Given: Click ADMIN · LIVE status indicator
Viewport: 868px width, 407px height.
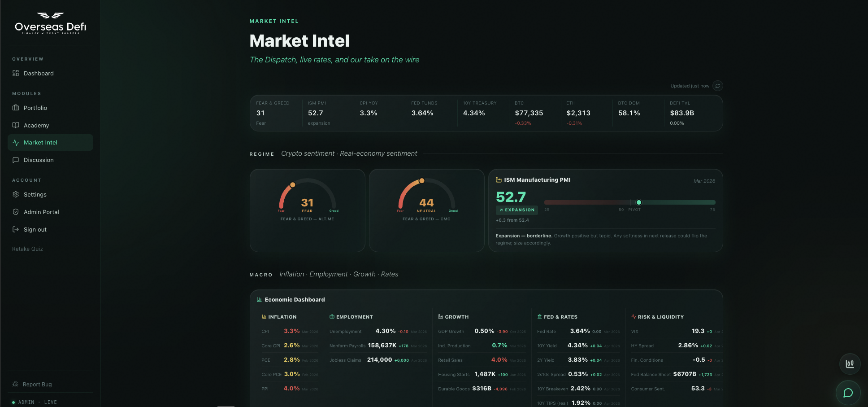Looking at the screenshot, I should pyautogui.click(x=35, y=402).
